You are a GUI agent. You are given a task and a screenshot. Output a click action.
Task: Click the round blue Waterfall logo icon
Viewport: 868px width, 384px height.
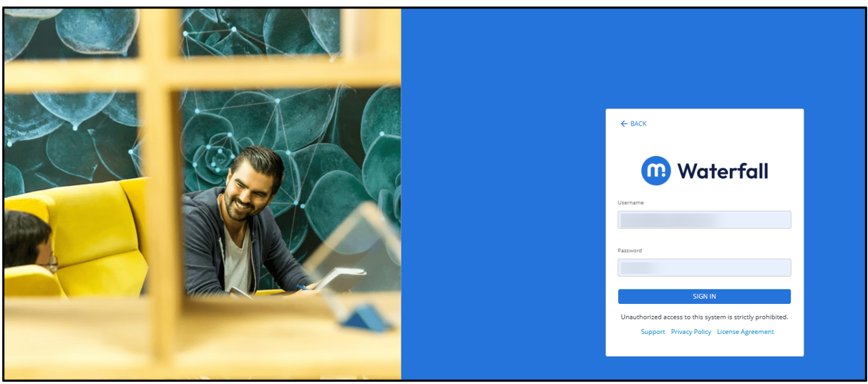click(656, 171)
